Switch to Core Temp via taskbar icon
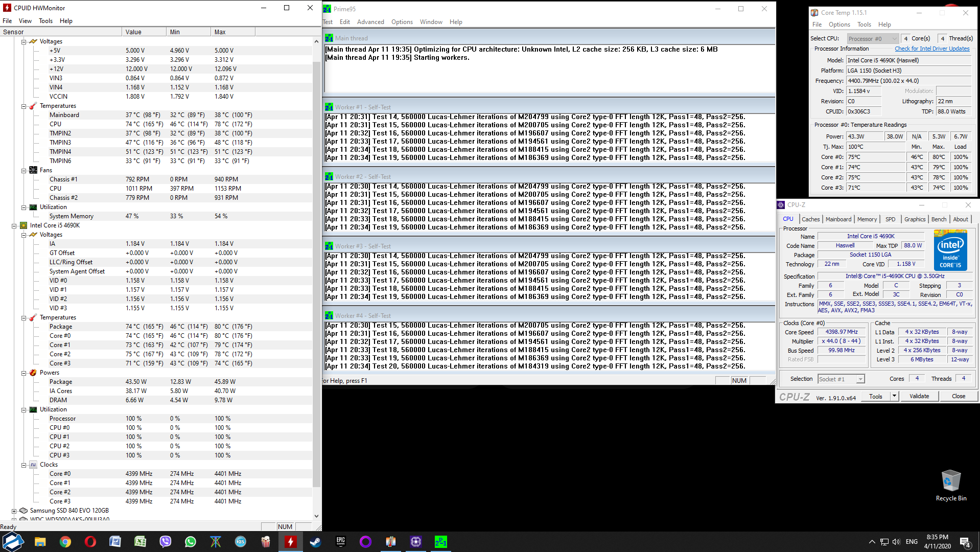 (390, 542)
